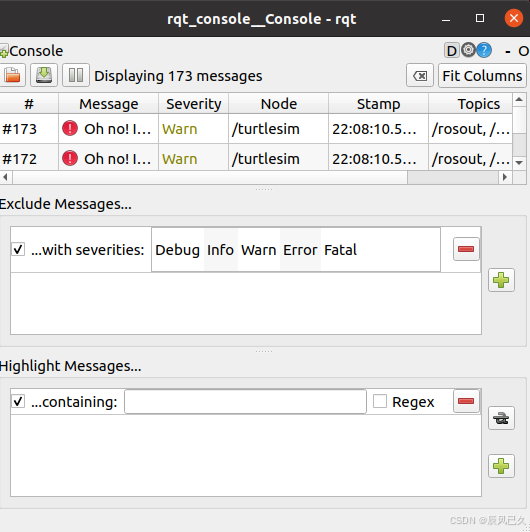Add a new highlight filter with green plus

(501, 466)
